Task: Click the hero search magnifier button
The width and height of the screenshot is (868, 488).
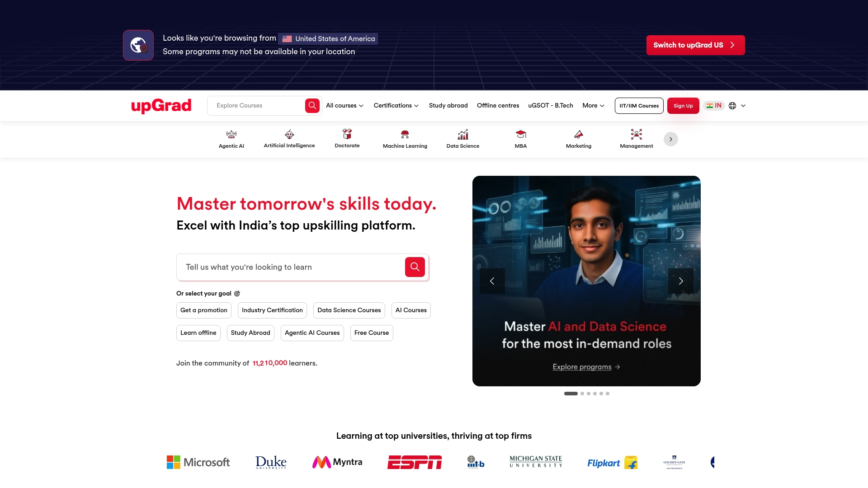Action: coord(415,267)
